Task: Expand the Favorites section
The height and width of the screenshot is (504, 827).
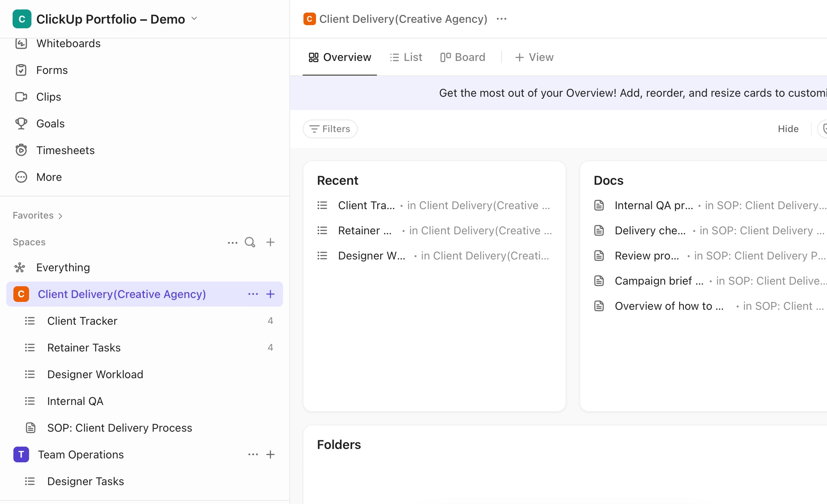Action: (x=38, y=215)
